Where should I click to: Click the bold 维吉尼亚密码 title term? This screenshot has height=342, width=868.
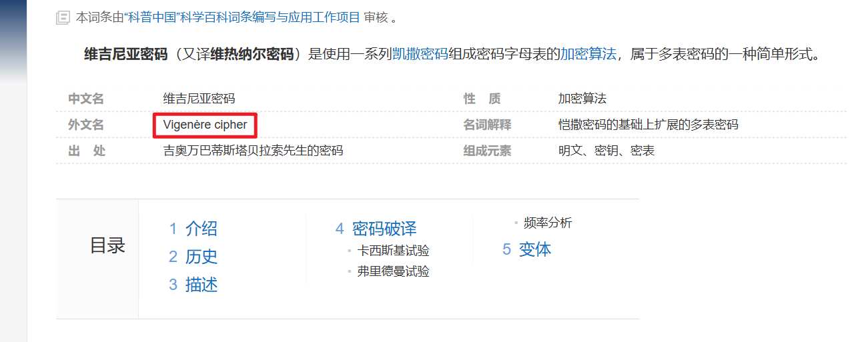tap(125, 54)
